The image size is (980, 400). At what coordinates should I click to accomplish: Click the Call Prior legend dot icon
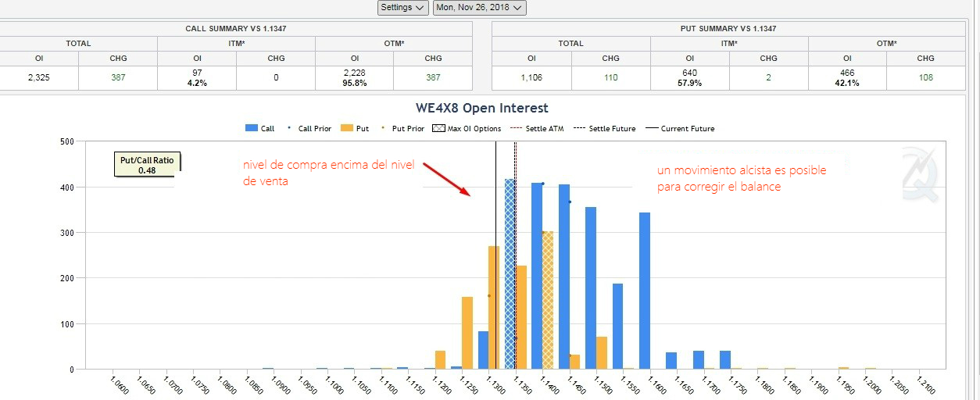290,129
